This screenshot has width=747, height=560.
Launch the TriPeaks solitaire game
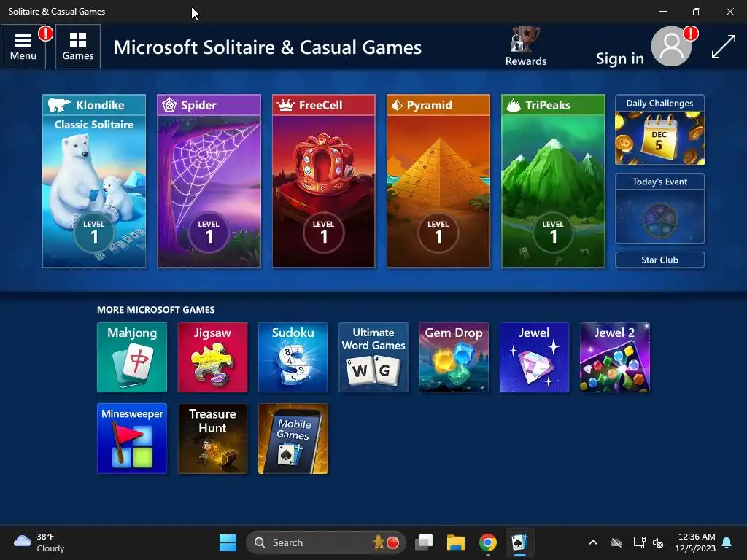point(553,181)
